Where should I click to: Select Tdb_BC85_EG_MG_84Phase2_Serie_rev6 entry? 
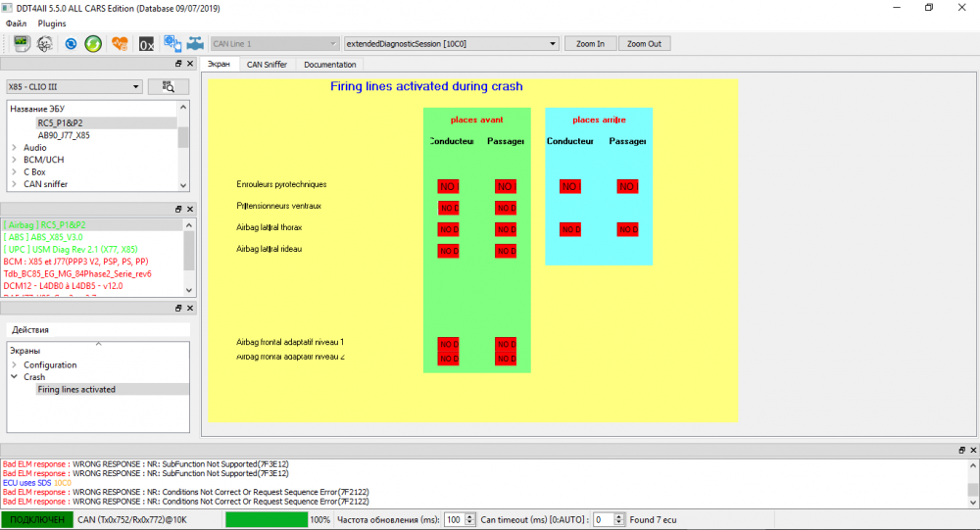(77, 273)
